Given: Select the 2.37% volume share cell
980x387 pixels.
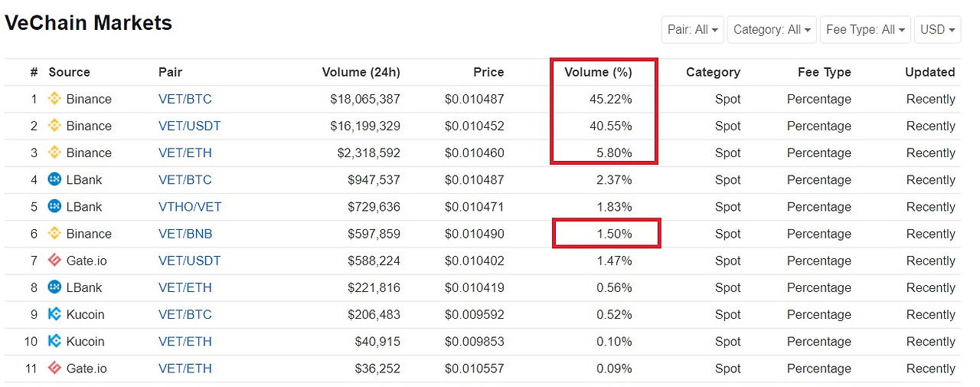Looking at the screenshot, I should 614,179.
